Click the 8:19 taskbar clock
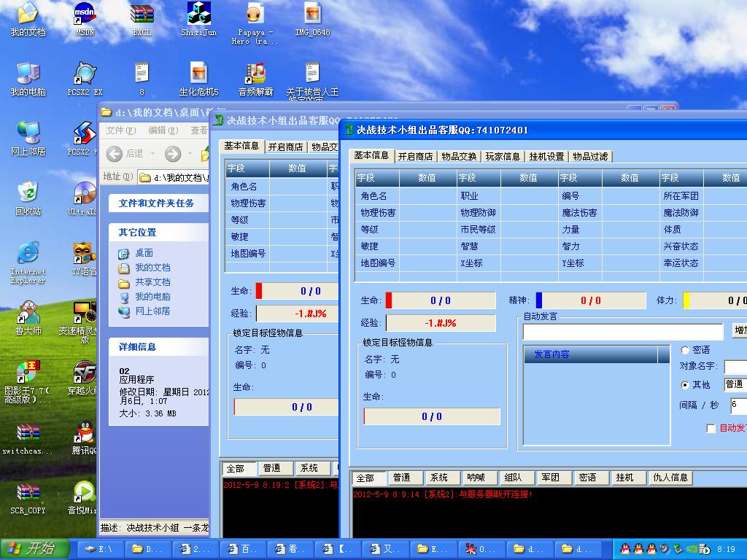The height and width of the screenshot is (560, 747). pyautogui.click(x=726, y=549)
